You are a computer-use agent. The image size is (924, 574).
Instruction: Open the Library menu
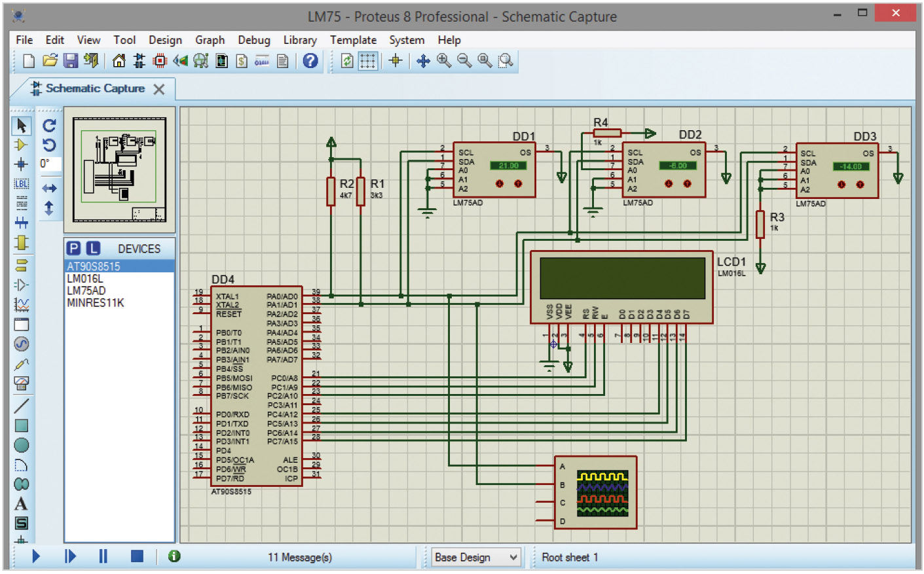[300, 40]
